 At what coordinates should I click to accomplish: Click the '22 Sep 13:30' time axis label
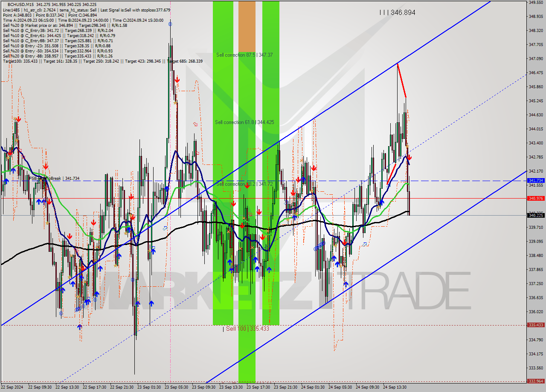click(67, 387)
